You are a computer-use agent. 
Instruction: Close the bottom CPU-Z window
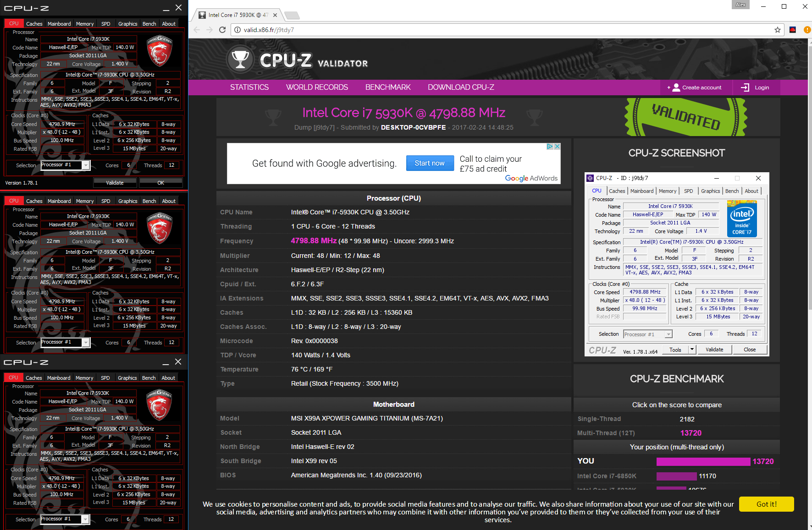click(x=178, y=362)
